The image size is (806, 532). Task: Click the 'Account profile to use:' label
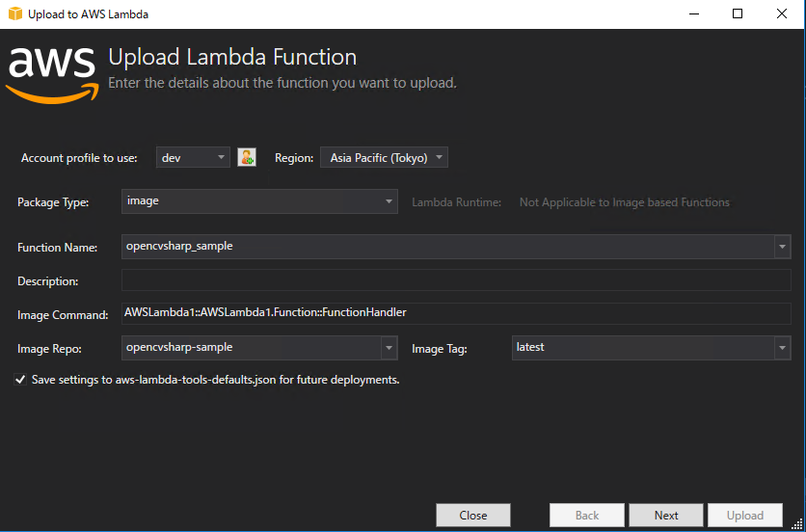[79, 158]
